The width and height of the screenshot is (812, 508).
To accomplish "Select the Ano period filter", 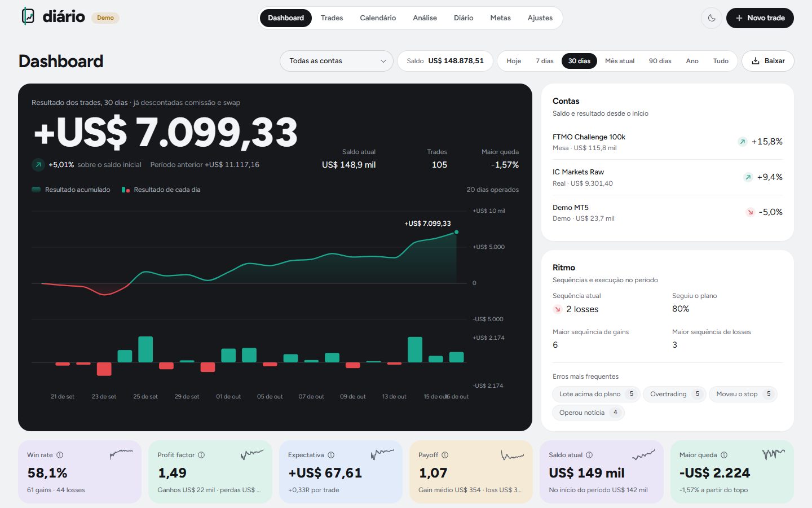I will [692, 61].
